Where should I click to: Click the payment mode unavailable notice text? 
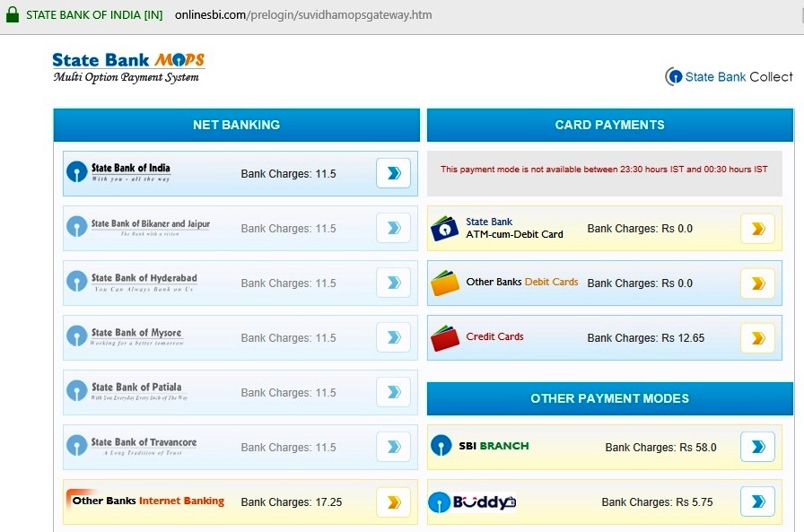coord(604,170)
